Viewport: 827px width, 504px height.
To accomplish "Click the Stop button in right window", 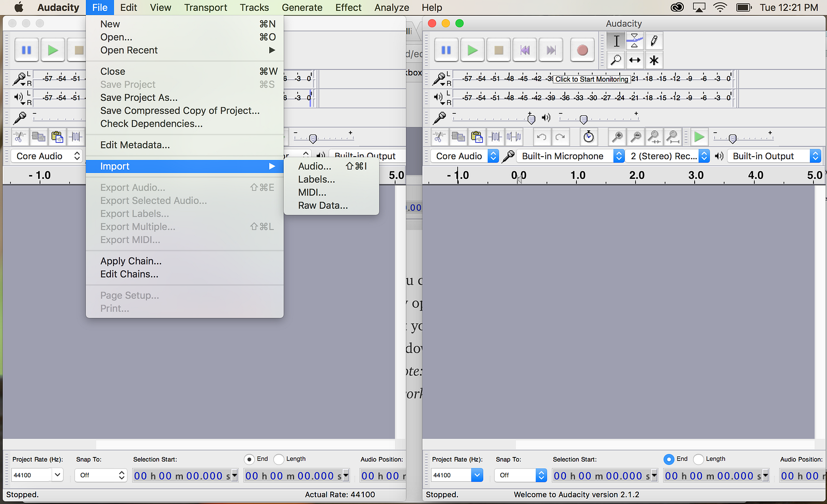I will point(499,50).
